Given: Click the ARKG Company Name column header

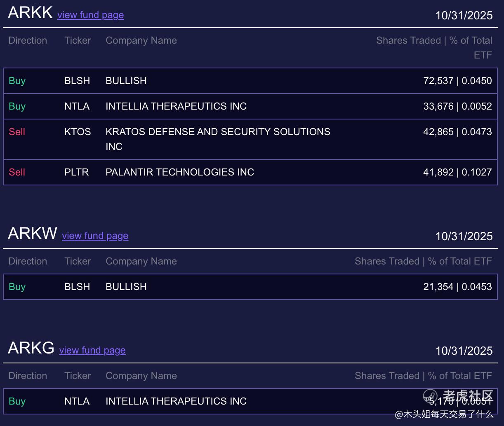Looking at the screenshot, I should click(x=141, y=376).
